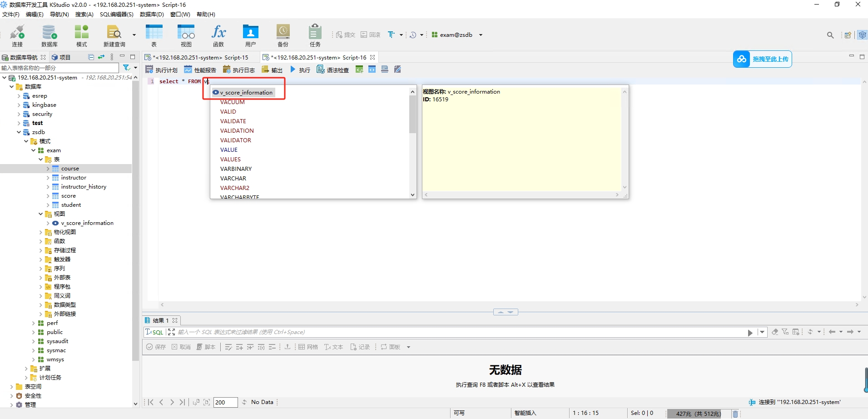Expand the course table node

pyautogui.click(x=48, y=168)
